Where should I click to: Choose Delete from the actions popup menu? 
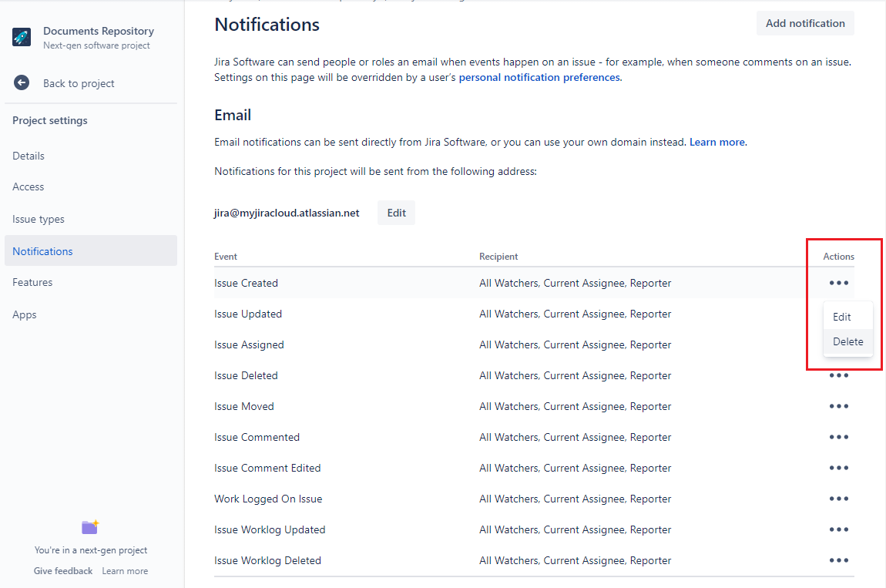847,342
